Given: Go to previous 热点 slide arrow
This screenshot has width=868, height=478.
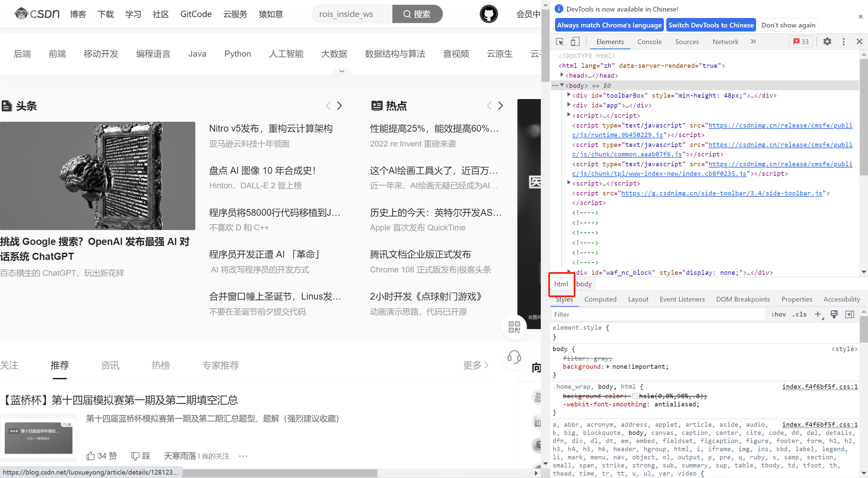Looking at the screenshot, I should [489, 106].
